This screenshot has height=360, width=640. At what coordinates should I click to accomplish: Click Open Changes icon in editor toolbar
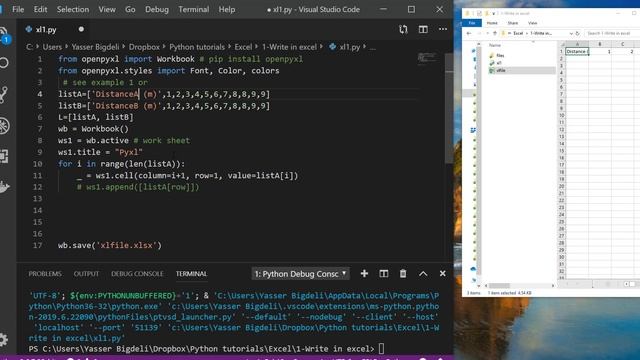coord(403,29)
